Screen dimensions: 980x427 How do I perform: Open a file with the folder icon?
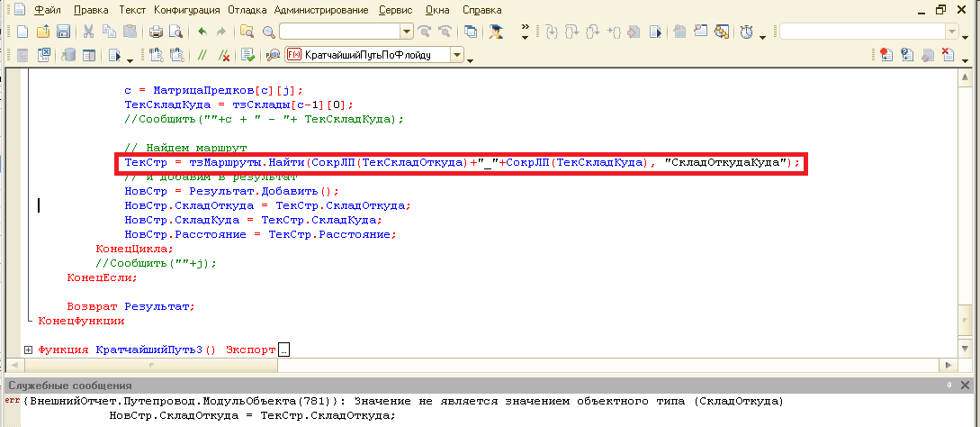[42, 32]
